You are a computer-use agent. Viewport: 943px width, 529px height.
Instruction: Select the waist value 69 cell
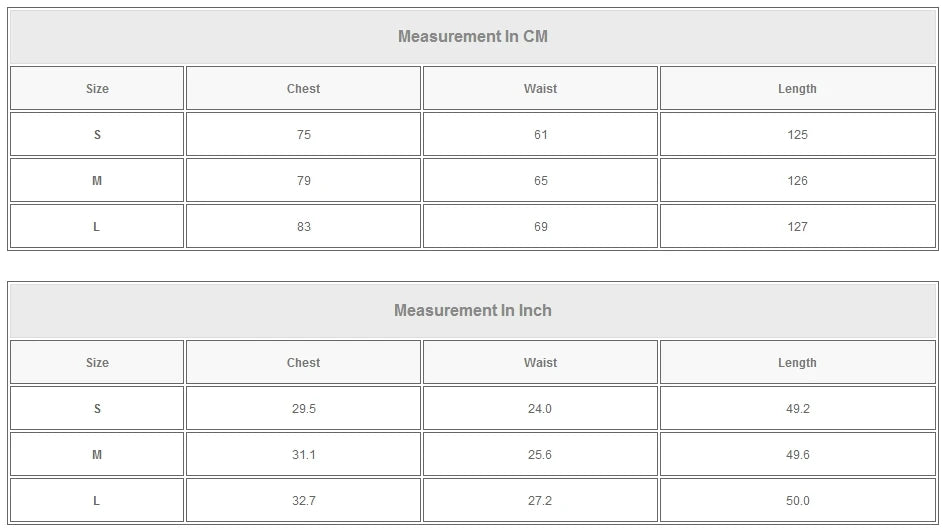pos(540,227)
